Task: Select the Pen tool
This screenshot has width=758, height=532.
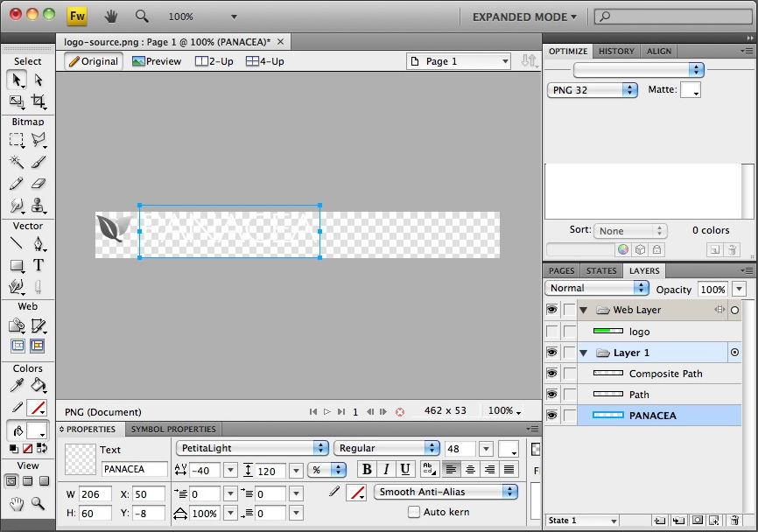Action: [39, 243]
